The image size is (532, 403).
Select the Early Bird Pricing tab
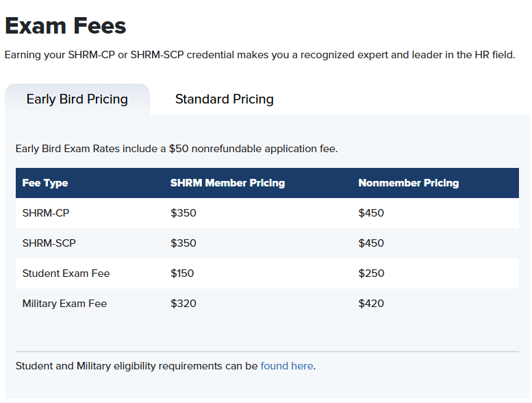pyautogui.click(x=77, y=99)
